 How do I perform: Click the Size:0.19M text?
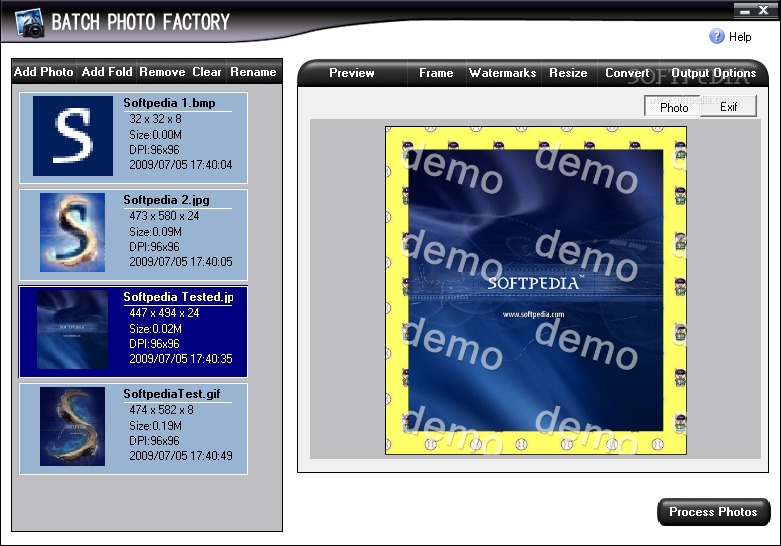pyautogui.click(x=155, y=426)
